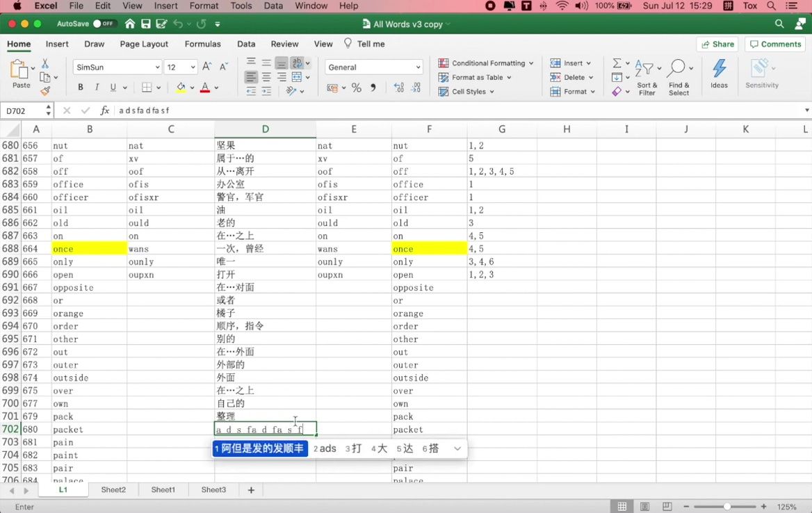
Task: Click the Paste clipboard icon
Action: point(19,70)
